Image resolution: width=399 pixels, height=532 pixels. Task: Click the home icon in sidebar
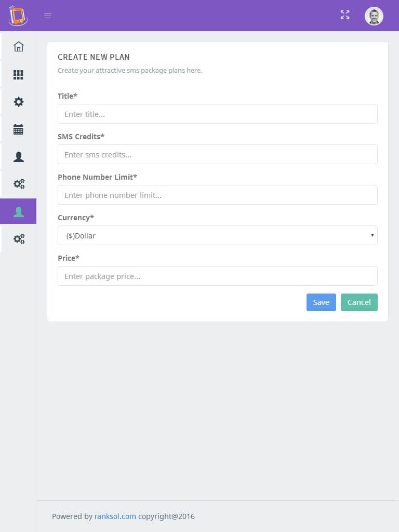click(x=19, y=47)
